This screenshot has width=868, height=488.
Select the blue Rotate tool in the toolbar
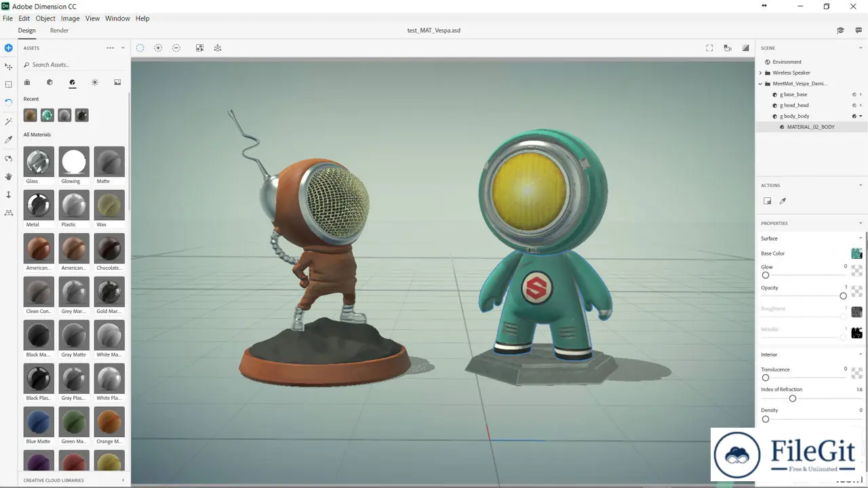click(8, 102)
